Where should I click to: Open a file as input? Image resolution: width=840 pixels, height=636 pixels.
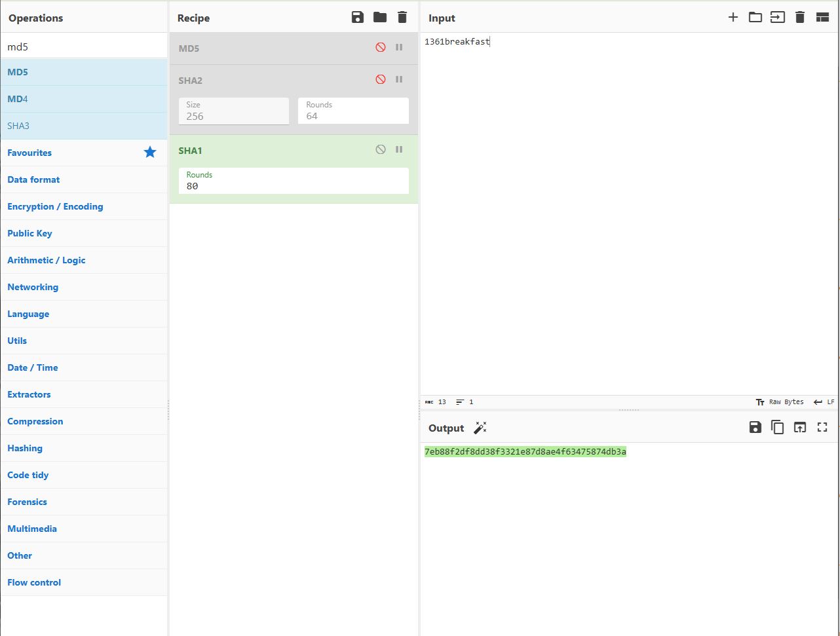pos(755,17)
